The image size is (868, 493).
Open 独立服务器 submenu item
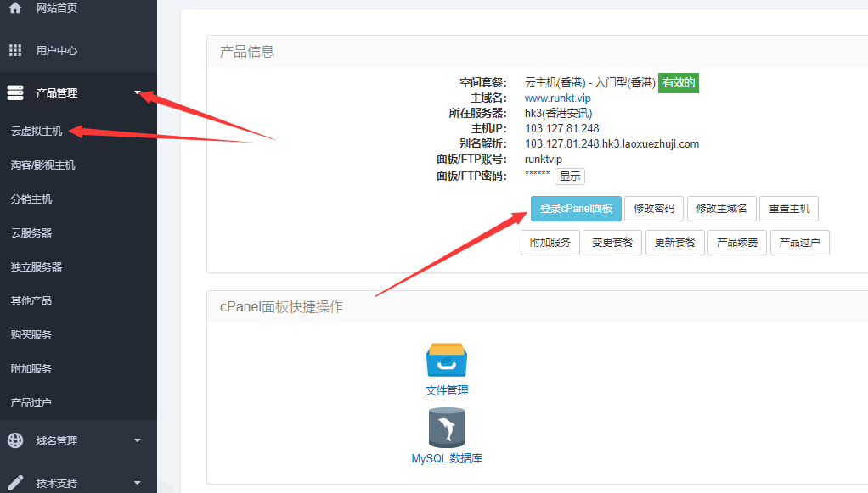point(37,266)
